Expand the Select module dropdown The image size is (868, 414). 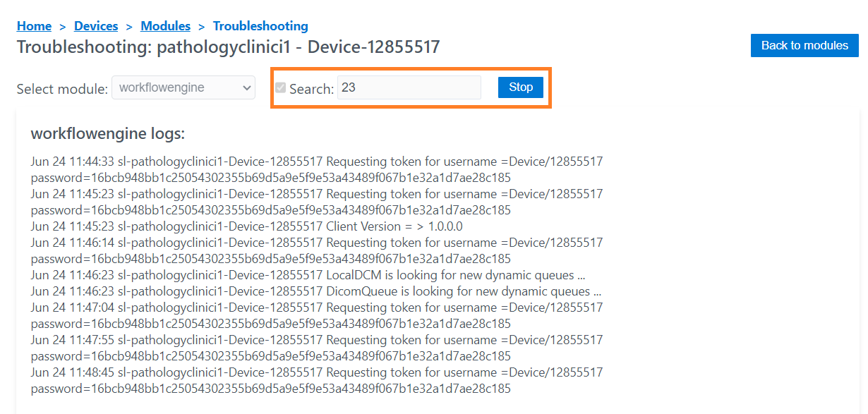(183, 88)
